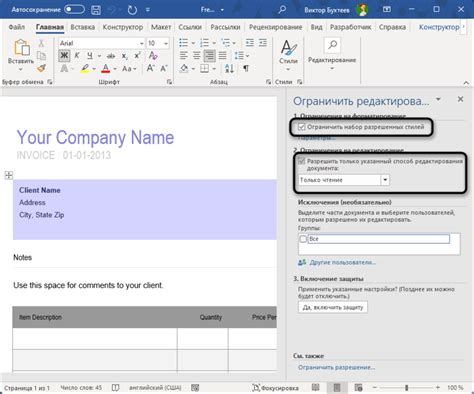Apply italic formatting with the К button
This screenshot has width=474, height=394.
(77, 56)
